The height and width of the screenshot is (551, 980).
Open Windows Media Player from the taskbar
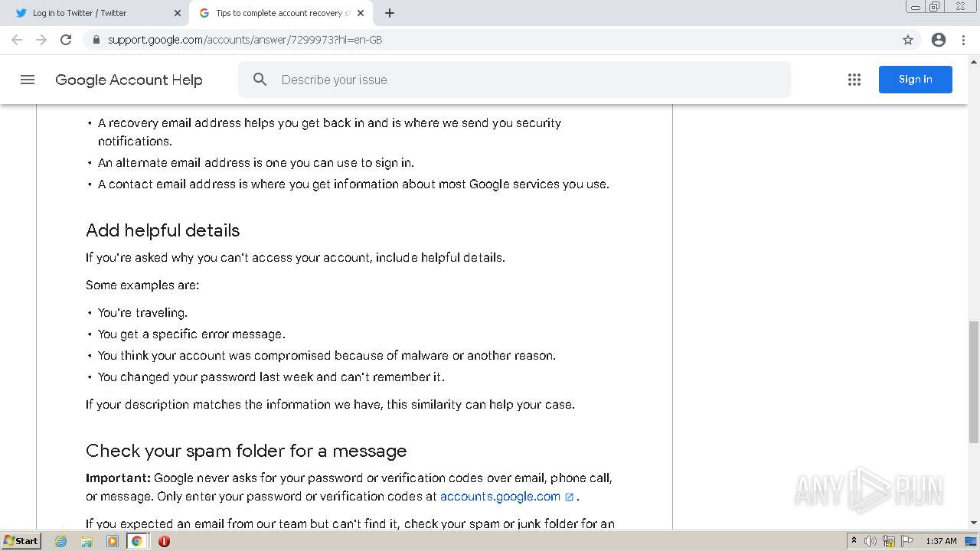[113, 541]
